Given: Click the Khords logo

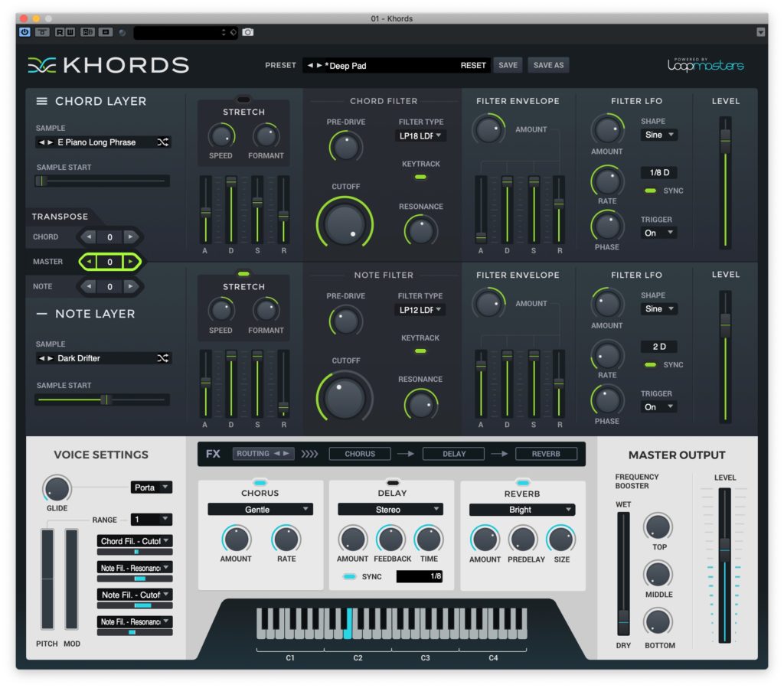Looking at the screenshot, I should pos(109,65).
